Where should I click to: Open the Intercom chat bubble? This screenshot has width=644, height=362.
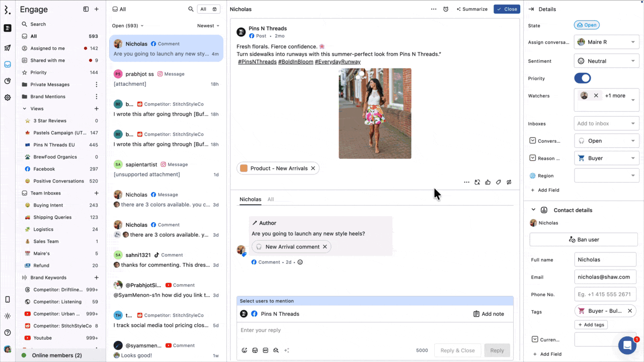(627, 345)
